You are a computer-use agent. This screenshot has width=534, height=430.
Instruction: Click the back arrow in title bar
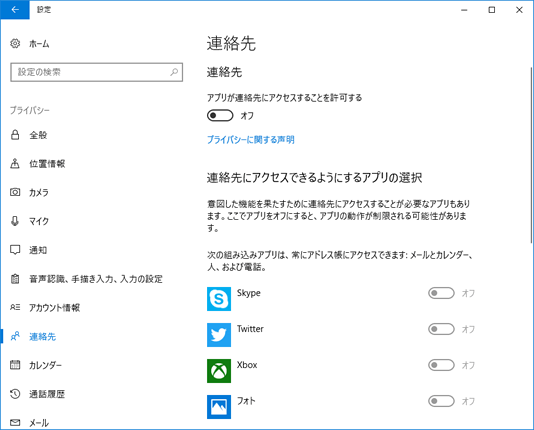[15, 10]
